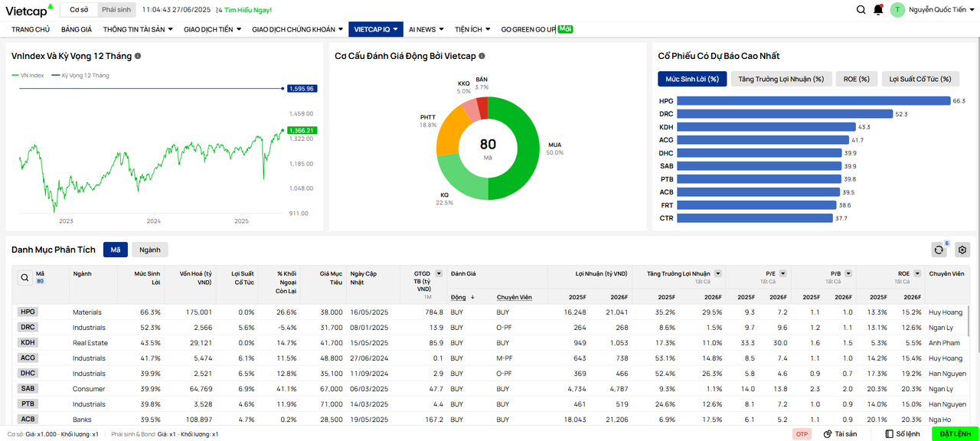Toggle Kỳ Vọng 12 Tháng legend

[80, 76]
